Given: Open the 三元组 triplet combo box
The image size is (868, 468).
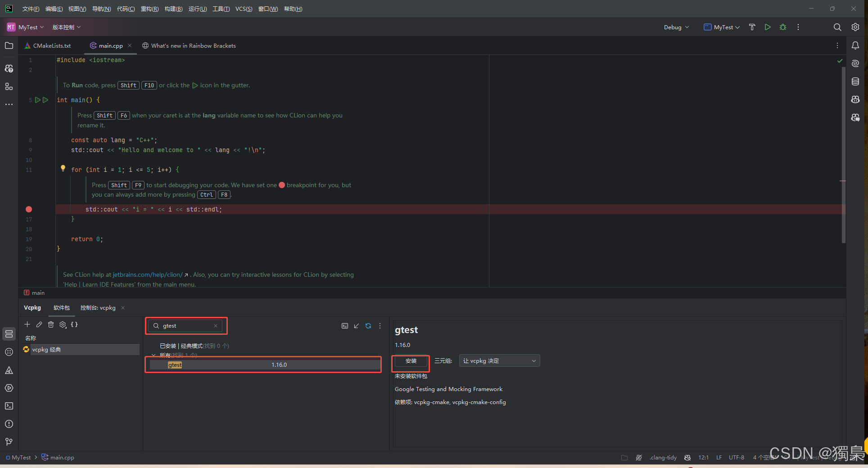Looking at the screenshot, I should point(499,361).
